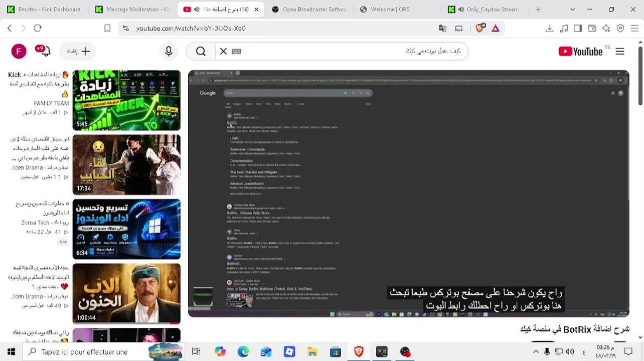
Task: Open Task View on the taskbar
Action: point(196,352)
